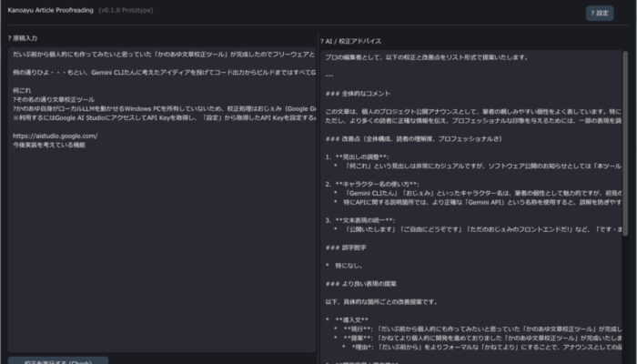Click item 2. **キャラクター名の使い方**
The image size is (637, 364).
click(x=372, y=184)
